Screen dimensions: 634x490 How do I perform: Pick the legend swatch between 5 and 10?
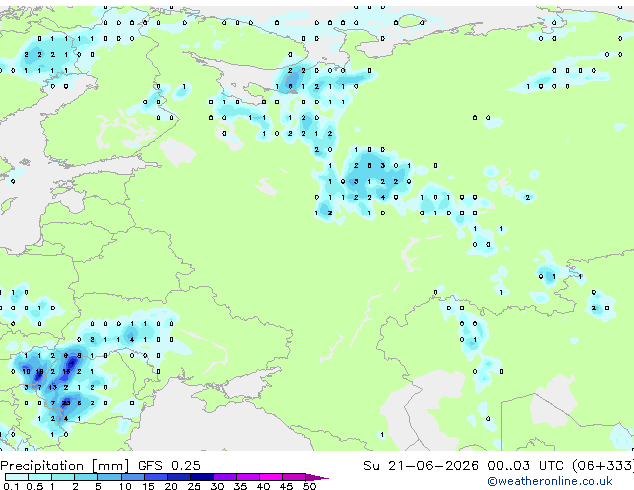tap(109, 477)
